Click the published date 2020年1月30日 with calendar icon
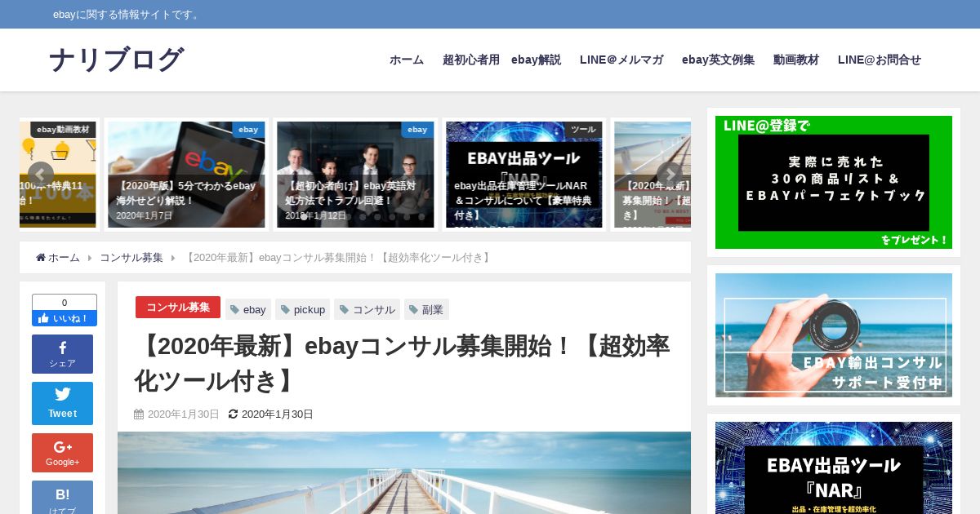 [x=176, y=414]
